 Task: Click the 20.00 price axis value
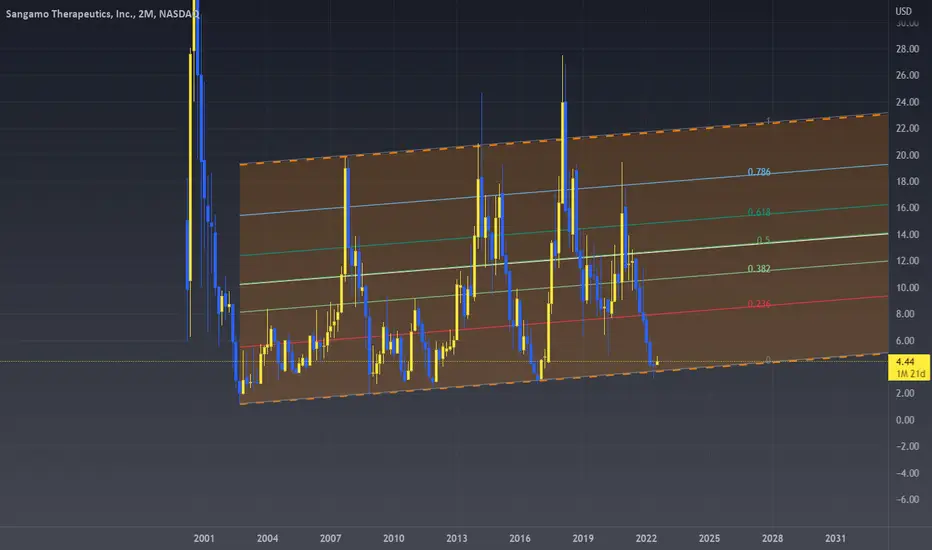pos(907,155)
